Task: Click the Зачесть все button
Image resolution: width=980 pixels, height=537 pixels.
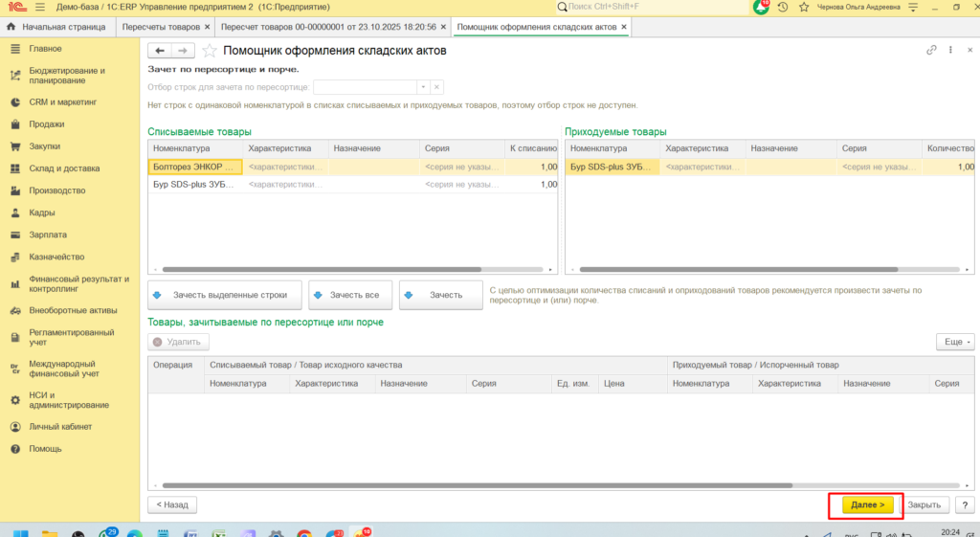Action: pyautogui.click(x=348, y=295)
